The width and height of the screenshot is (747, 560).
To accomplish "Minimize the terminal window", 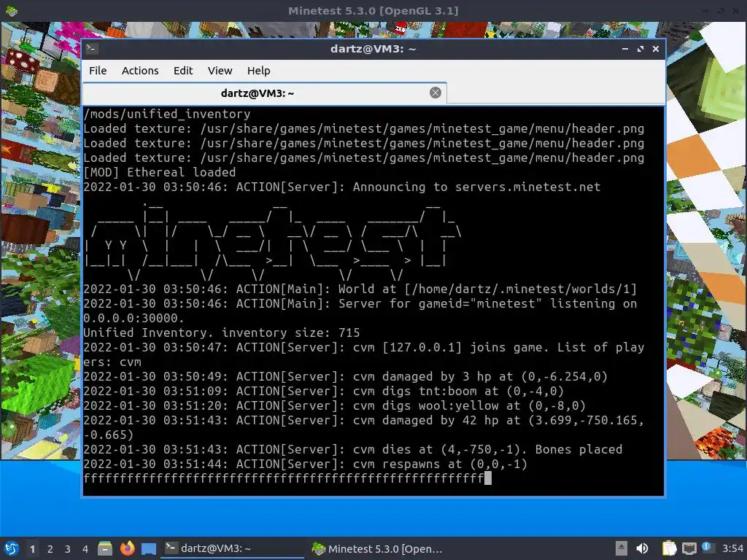I will pos(625,49).
